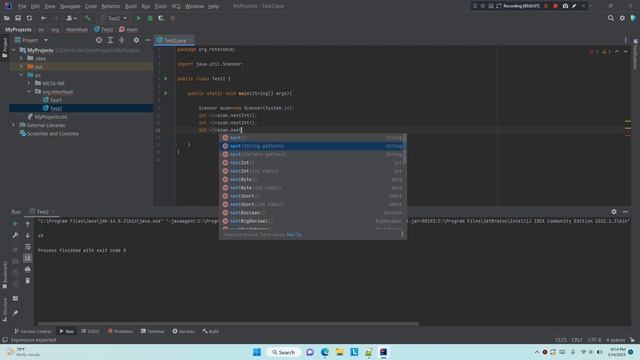Click the screenshot camera in recording bar

(565, 6)
